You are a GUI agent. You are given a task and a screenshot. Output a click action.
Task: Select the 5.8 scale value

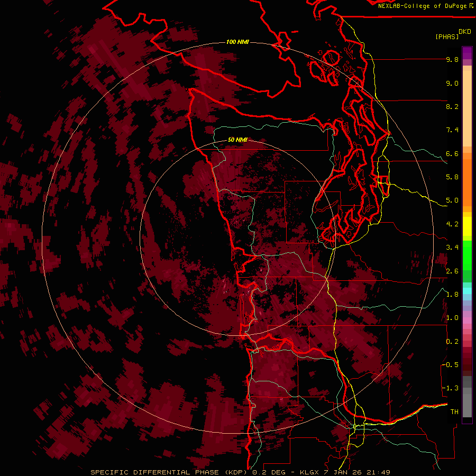(452, 177)
